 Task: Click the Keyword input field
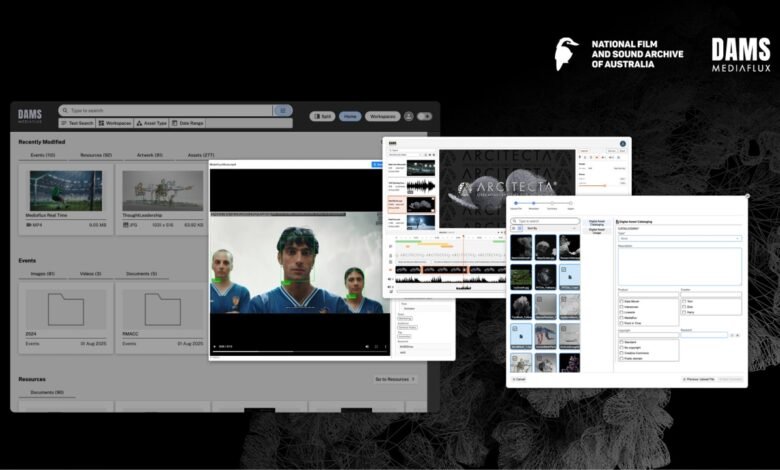click(x=704, y=335)
